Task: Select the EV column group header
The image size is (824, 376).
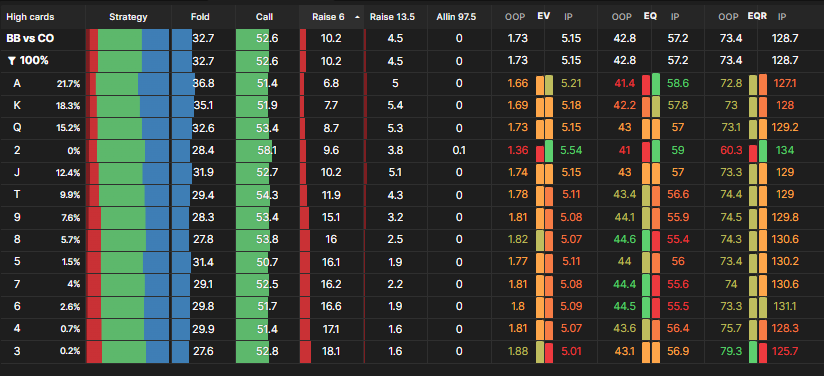Action: tap(543, 16)
